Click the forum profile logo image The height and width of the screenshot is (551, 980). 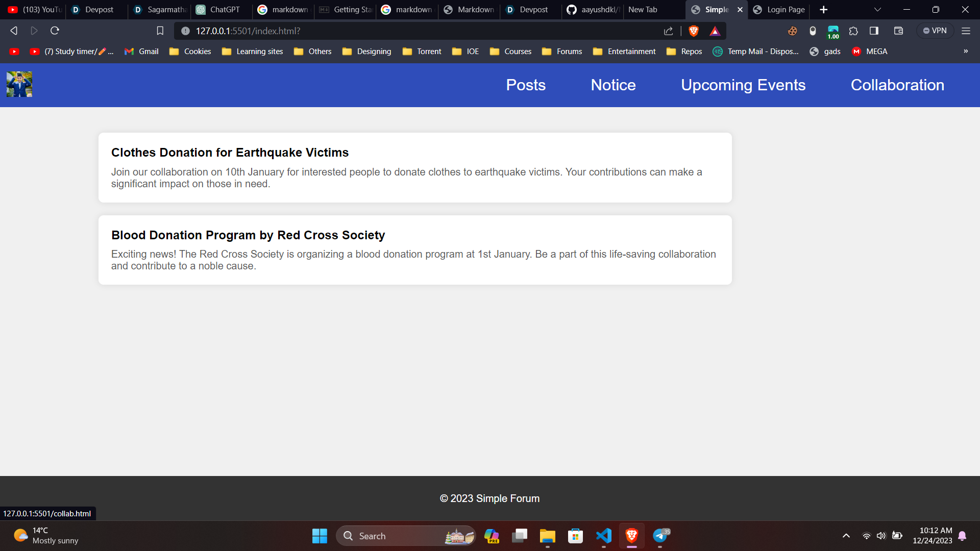click(19, 84)
